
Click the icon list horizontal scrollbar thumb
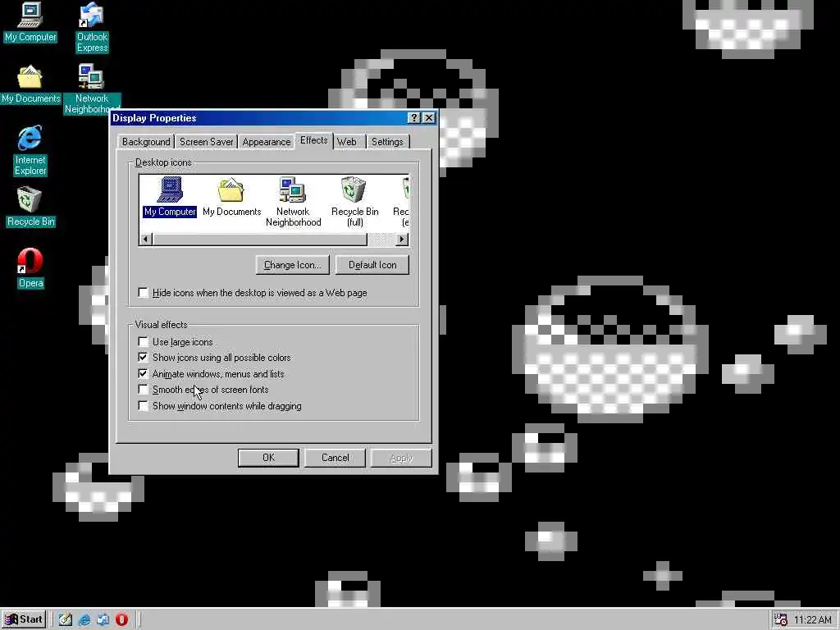point(260,239)
